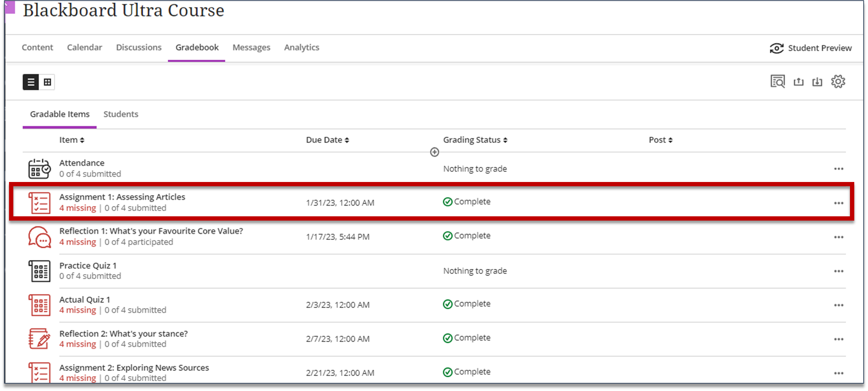Image resolution: width=868 pixels, height=391 pixels.
Task: Click the Attendance calendar icon
Action: [x=39, y=168]
